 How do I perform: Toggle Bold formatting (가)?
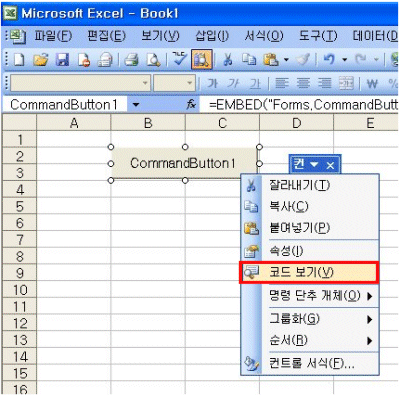pyautogui.click(x=212, y=83)
